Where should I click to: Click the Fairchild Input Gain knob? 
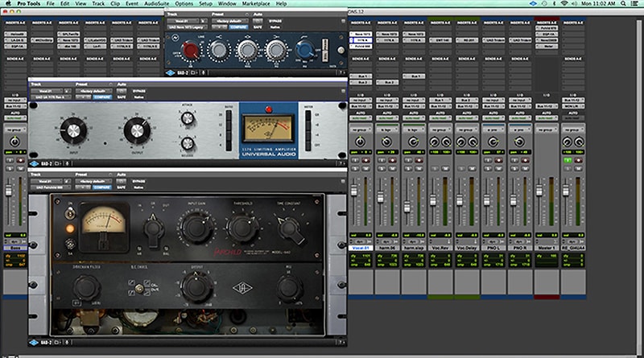pos(196,228)
